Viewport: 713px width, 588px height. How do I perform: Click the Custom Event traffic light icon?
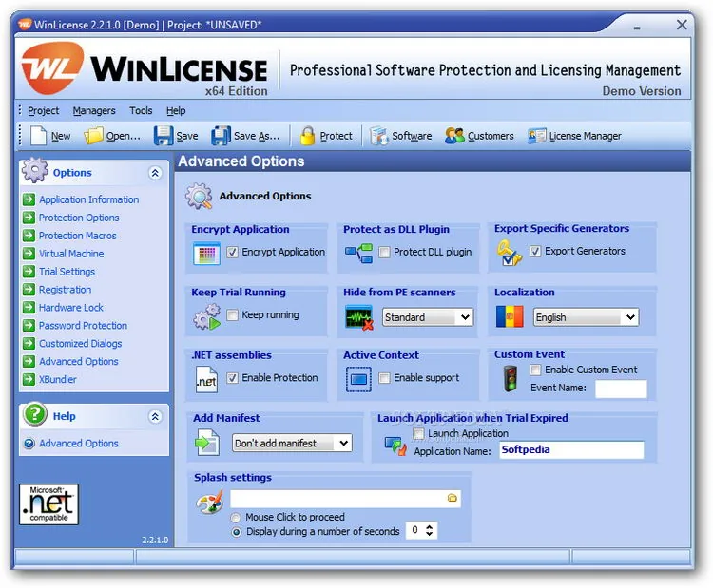511,378
